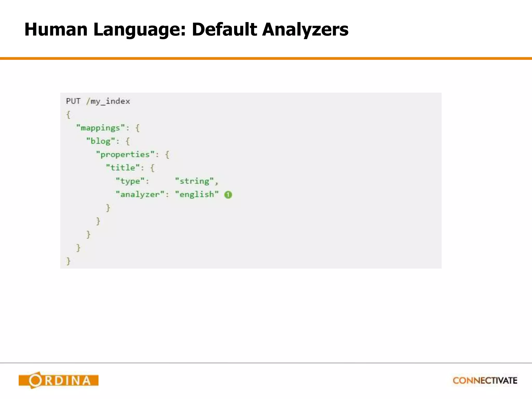The height and width of the screenshot is (399, 532).
Task: Select the "english" value
Action: coord(197,194)
